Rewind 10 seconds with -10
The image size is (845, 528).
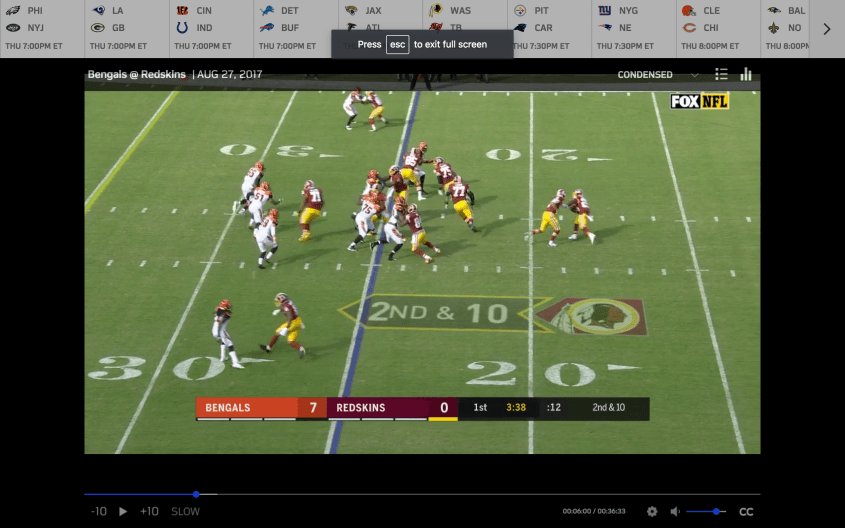(98, 511)
